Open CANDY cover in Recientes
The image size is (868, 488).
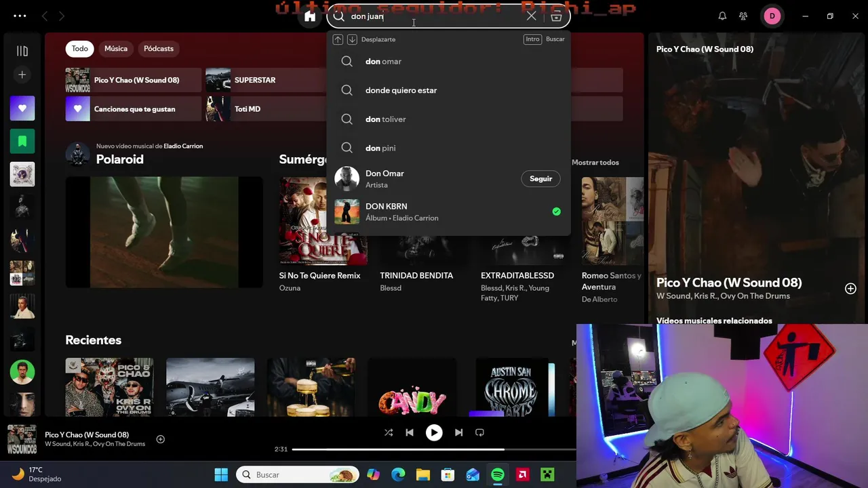[412, 388]
